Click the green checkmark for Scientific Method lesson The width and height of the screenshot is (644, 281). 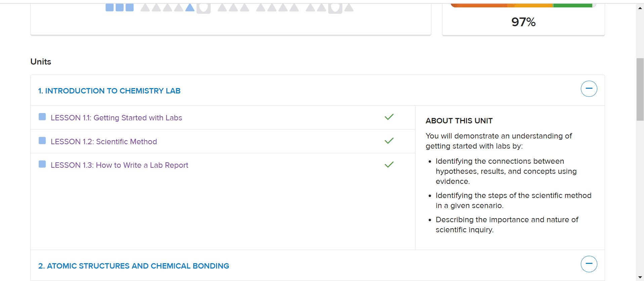pos(389,141)
